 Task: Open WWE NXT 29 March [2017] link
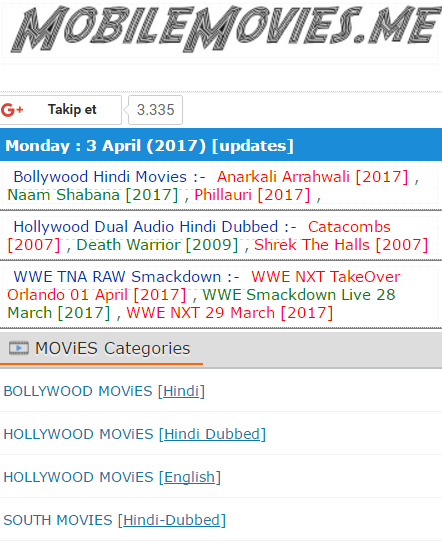(x=230, y=313)
